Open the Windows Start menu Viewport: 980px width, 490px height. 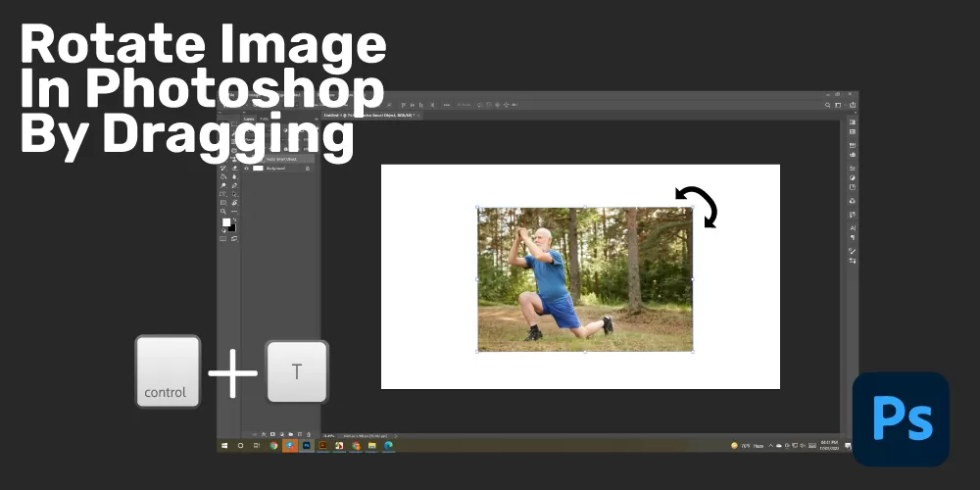224,446
